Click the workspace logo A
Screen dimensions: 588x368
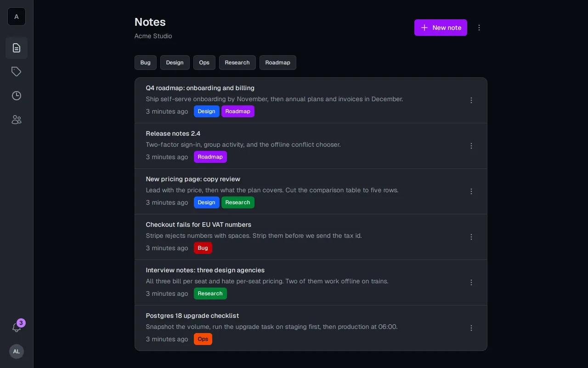[17, 17]
